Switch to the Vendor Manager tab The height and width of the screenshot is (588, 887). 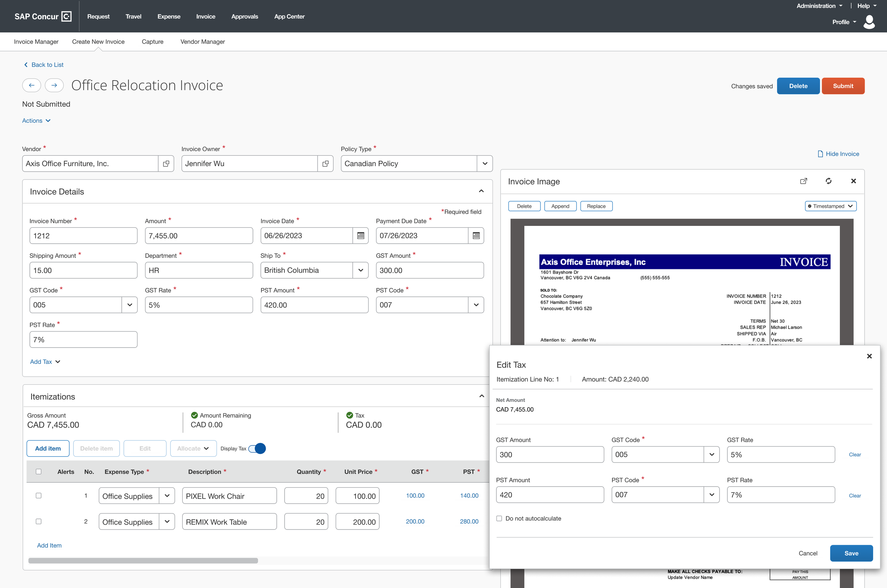point(203,41)
